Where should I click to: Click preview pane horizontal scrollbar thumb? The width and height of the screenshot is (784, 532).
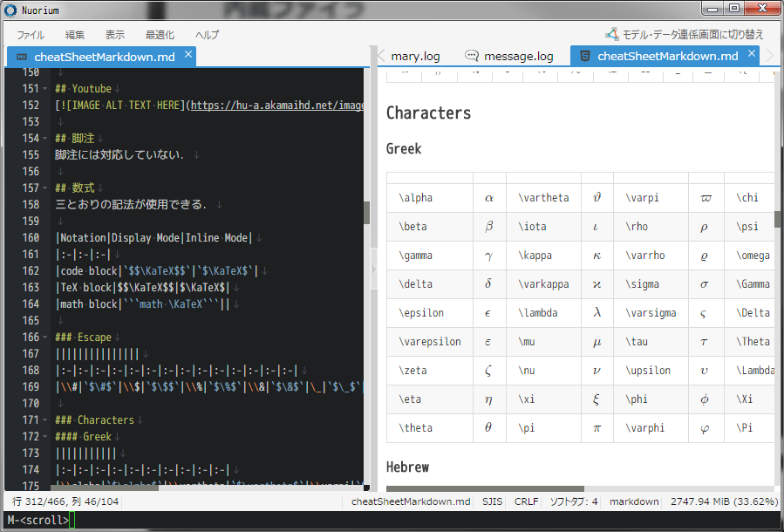(x=485, y=488)
